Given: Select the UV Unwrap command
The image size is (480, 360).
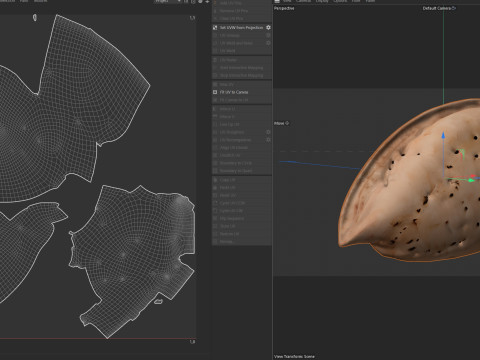Looking at the screenshot, I should click(230, 35).
